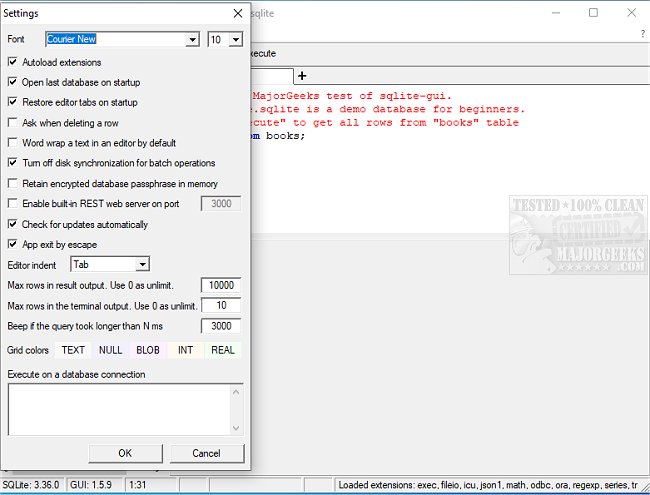This screenshot has height=495, width=650.
Task: Minimize the sqlite main window
Action: click(x=556, y=13)
